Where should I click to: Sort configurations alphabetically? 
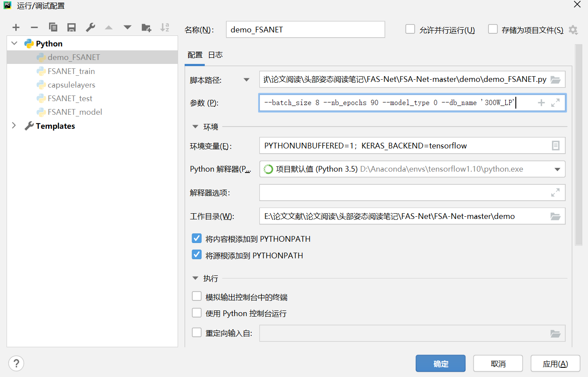pos(165,27)
